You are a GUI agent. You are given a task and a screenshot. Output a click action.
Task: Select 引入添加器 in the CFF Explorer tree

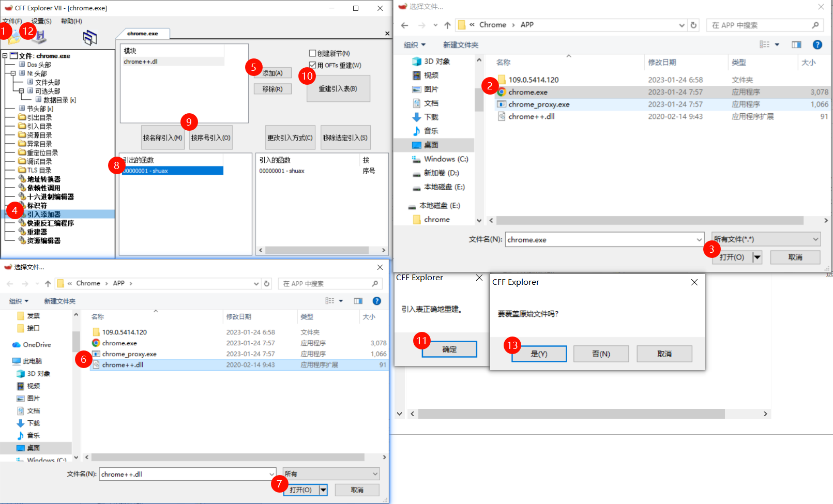[44, 214]
